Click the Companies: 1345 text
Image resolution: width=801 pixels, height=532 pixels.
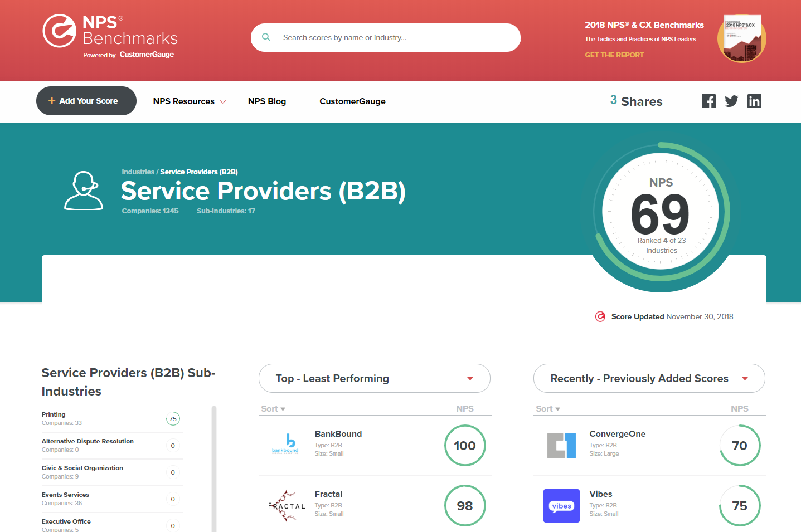[151, 211]
